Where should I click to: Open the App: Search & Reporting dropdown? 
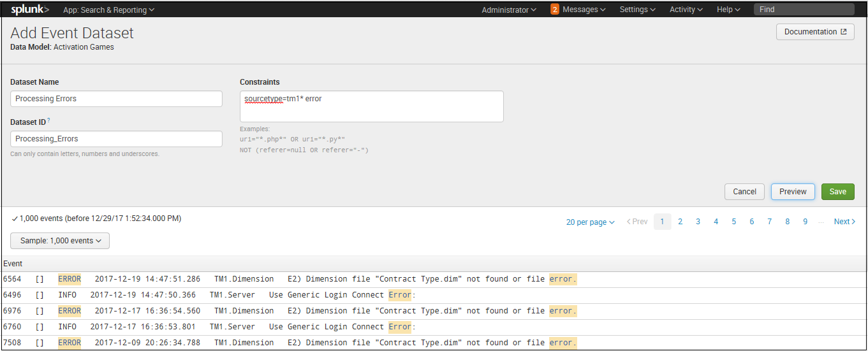click(108, 10)
